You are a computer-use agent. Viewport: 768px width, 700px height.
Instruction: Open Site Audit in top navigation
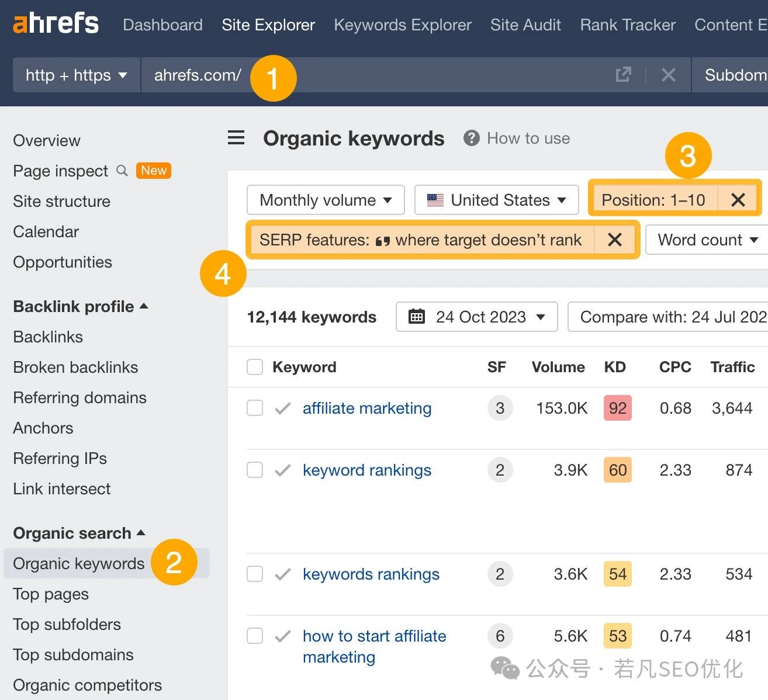tap(525, 25)
